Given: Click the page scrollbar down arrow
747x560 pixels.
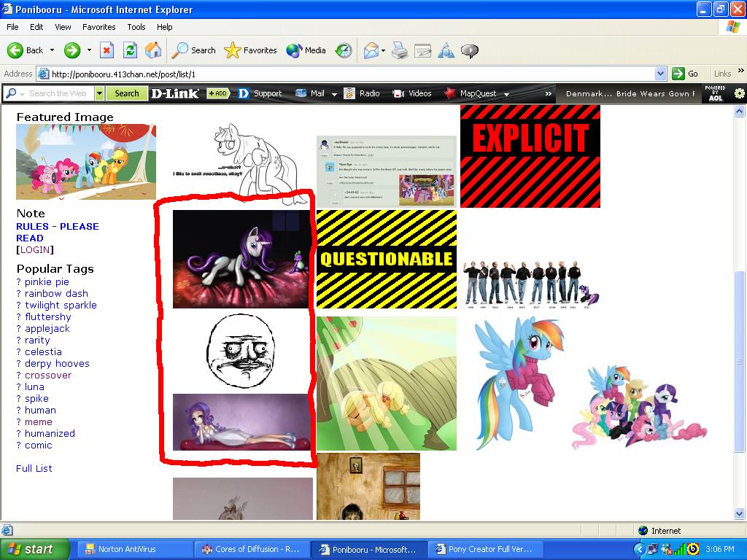Looking at the screenshot, I should pyautogui.click(x=740, y=513).
